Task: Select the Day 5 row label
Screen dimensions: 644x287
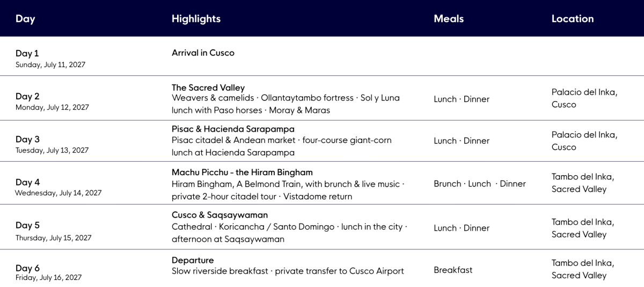Action: tap(27, 225)
